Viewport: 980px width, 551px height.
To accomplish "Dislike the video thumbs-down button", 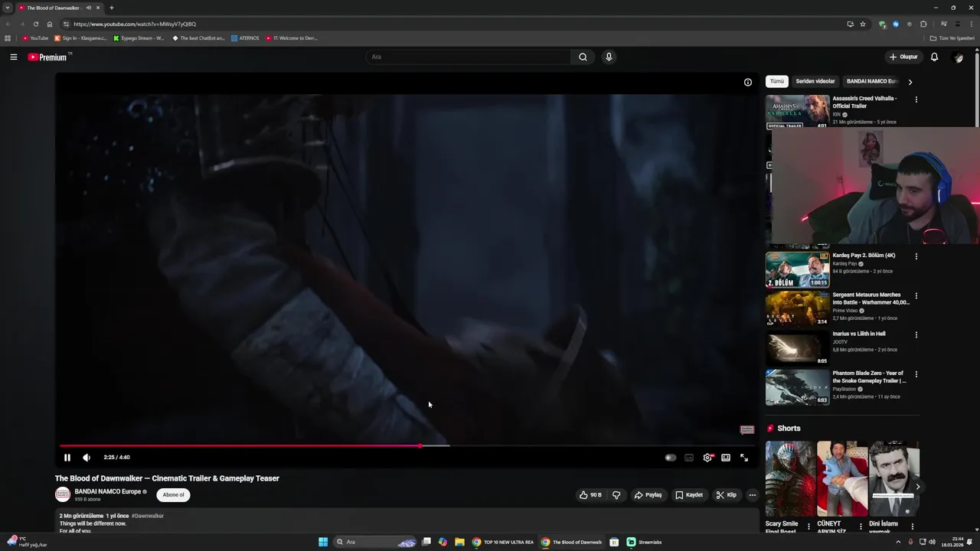I will click(x=616, y=495).
